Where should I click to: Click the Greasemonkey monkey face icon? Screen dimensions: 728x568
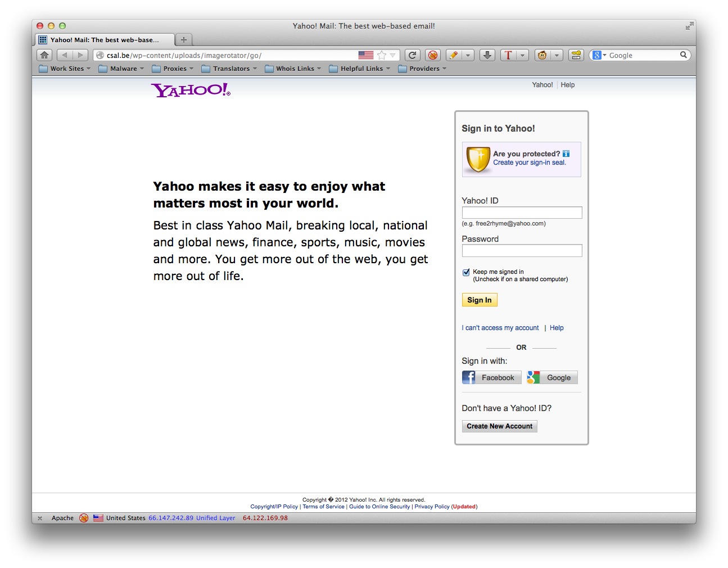click(542, 55)
